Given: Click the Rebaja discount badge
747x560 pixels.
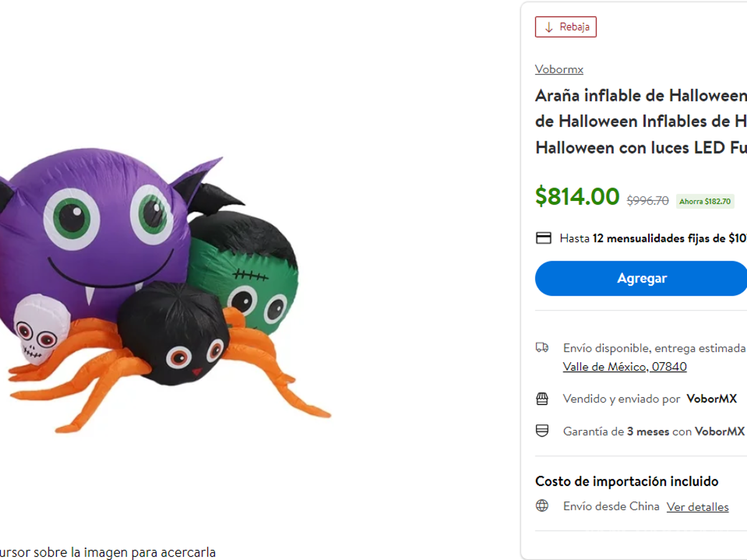Looking at the screenshot, I should pos(566,27).
